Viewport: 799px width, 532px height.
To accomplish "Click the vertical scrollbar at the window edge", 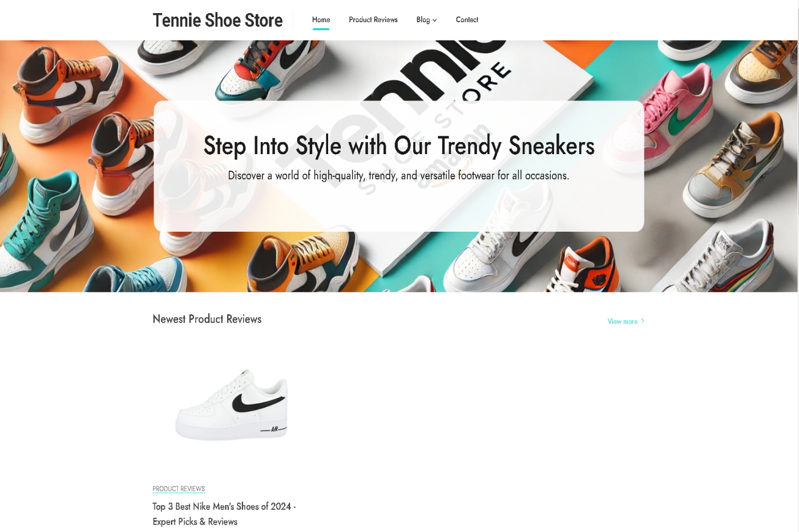I will [x=797, y=266].
